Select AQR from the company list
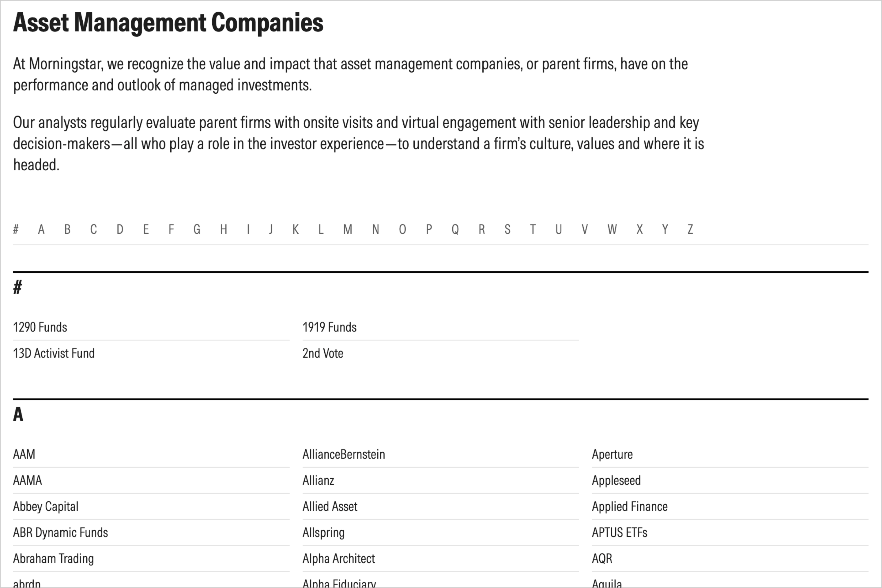 click(602, 559)
